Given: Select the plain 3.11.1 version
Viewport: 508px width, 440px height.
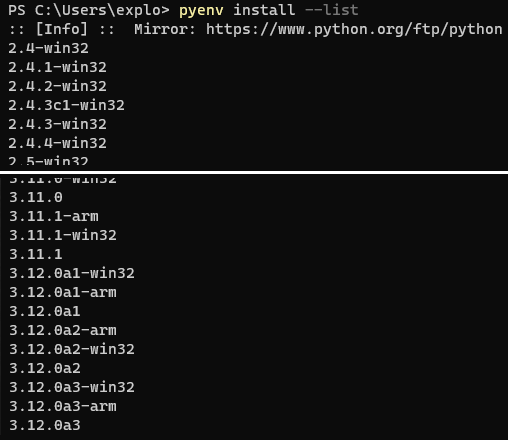Looking at the screenshot, I should pyautogui.click(x=36, y=254).
